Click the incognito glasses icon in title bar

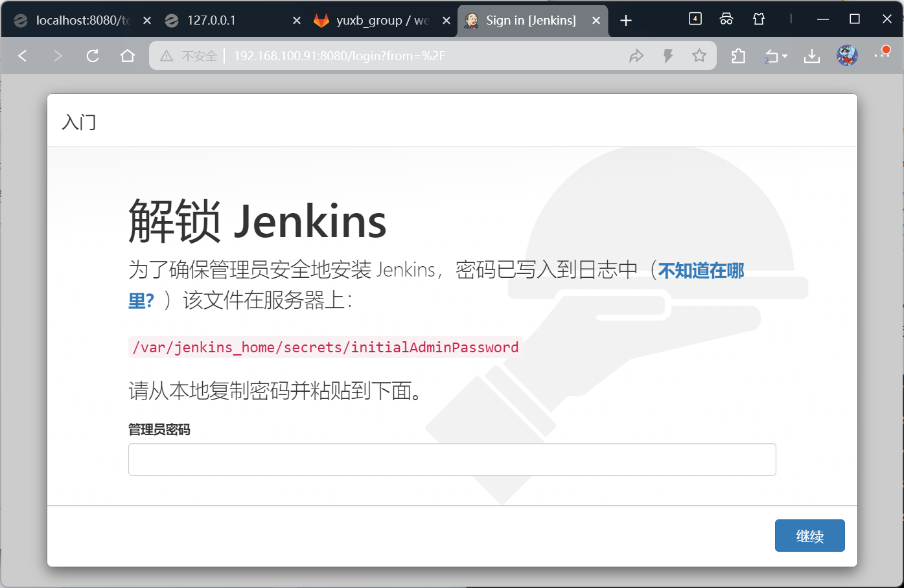(x=726, y=19)
